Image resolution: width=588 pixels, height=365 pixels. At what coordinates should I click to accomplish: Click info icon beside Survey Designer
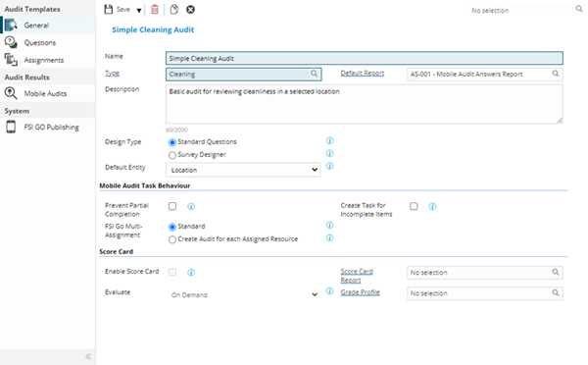pos(329,153)
